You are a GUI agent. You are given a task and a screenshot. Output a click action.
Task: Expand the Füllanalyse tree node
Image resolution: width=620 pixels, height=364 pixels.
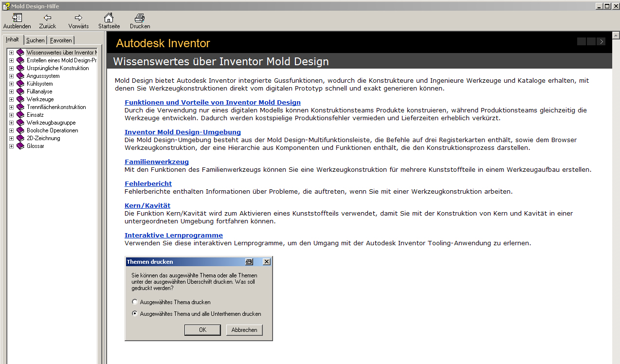11,91
